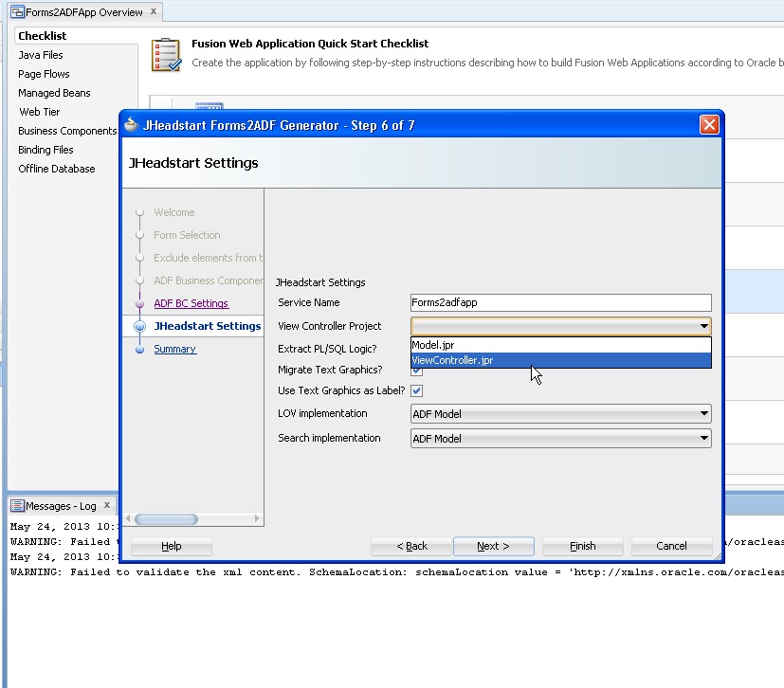Open the Offline Database section
Screen dimensions: 784x688
coord(57,169)
